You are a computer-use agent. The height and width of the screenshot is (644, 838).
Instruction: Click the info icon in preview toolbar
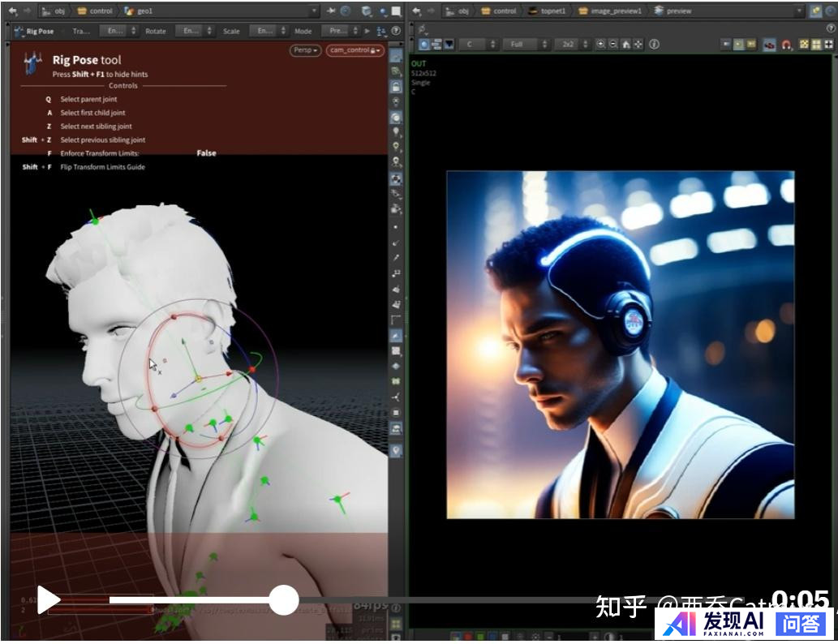coord(654,45)
